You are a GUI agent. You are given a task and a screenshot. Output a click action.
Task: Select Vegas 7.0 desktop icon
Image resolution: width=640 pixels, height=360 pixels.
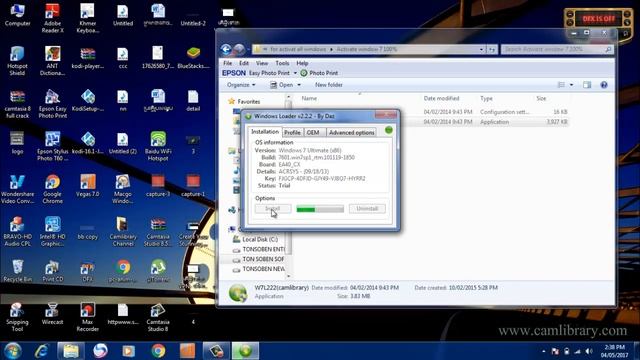87,186
